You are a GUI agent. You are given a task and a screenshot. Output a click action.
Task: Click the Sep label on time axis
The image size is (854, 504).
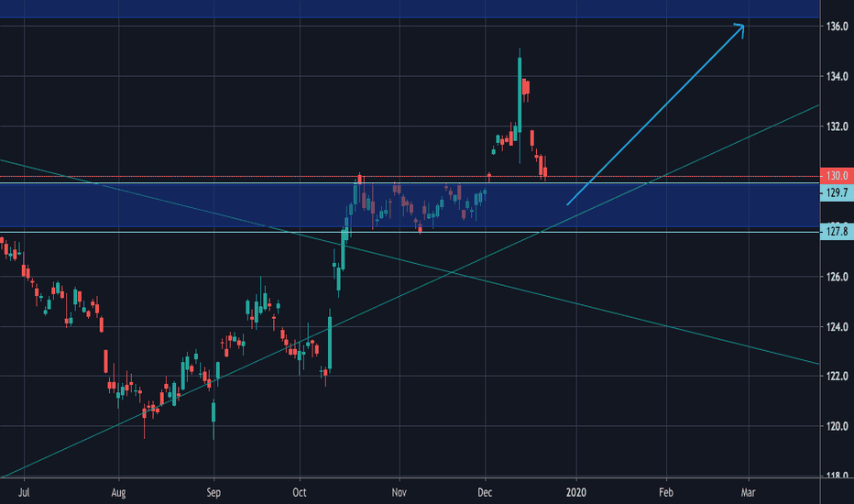click(213, 493)
